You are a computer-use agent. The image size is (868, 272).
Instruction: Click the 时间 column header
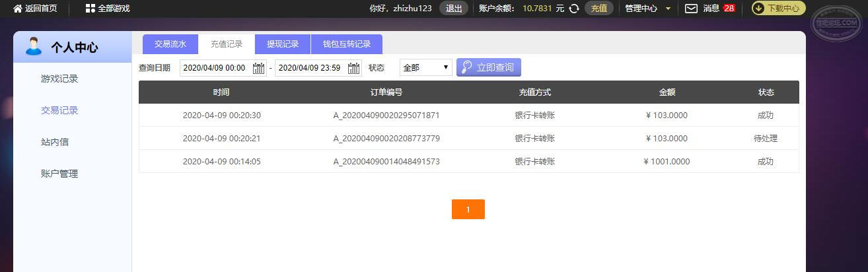(x=221, y=92)
